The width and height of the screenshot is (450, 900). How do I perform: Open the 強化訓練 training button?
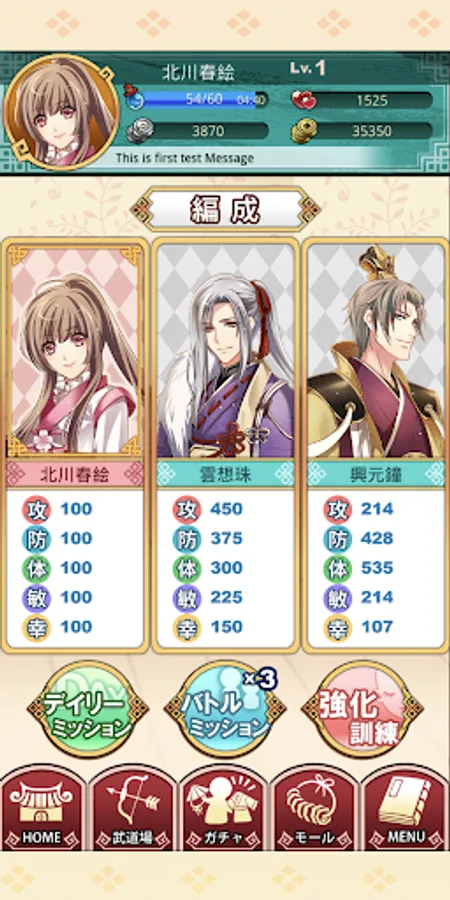click(x=363, y=709)
